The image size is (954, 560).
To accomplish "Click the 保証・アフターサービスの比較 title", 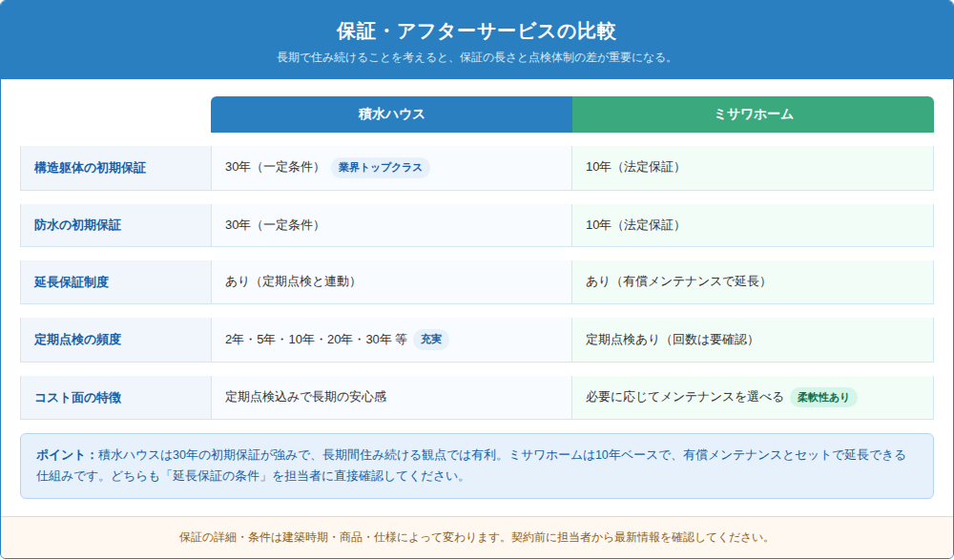I will pos(476,31).
